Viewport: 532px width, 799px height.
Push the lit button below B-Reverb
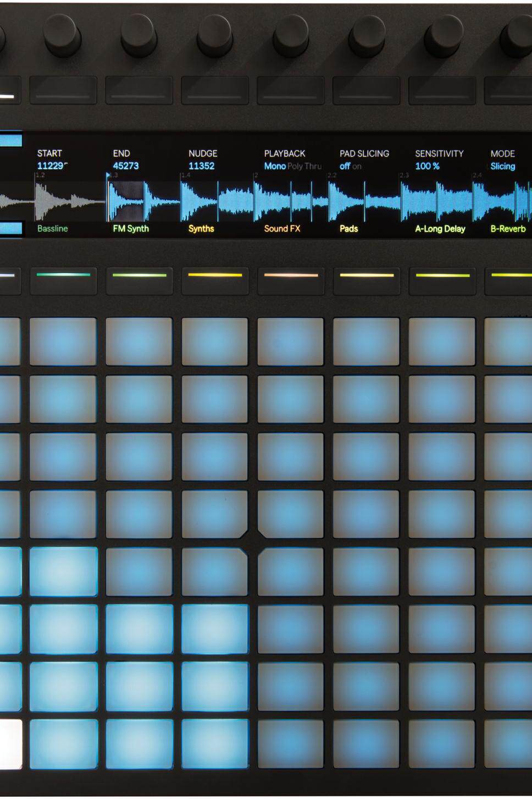(508, 280)
